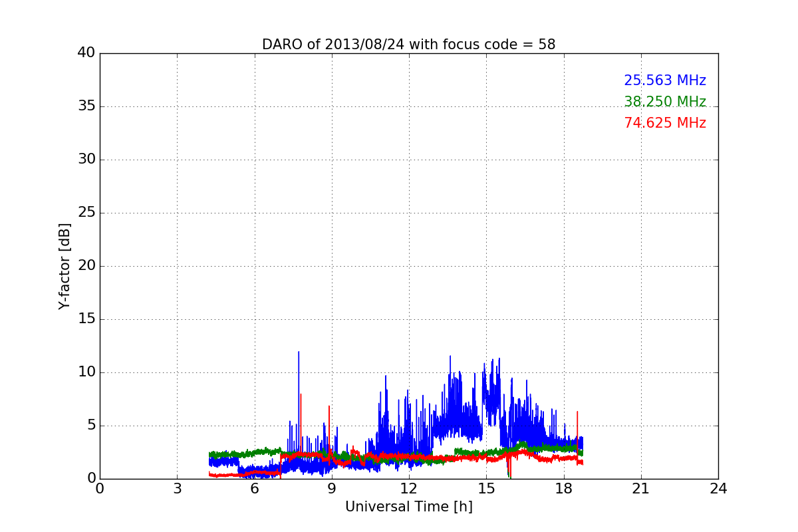The width and height of the screenshot is (798, 532).
Task: Click the "Y-factor [dB]" axis label
Action: click(65, 266)
